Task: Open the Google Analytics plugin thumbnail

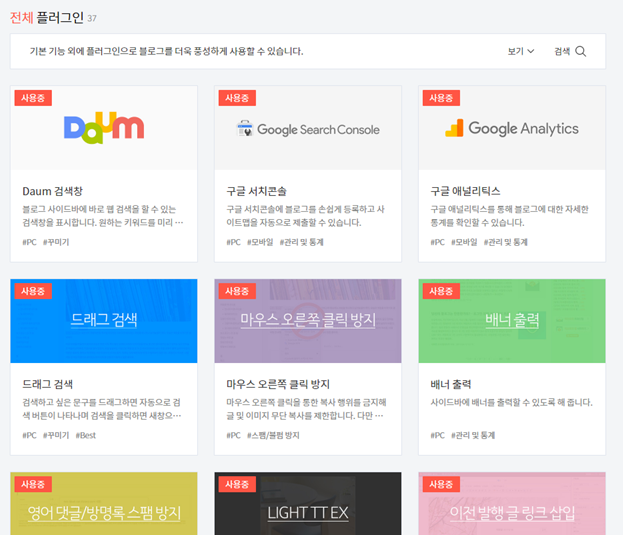Action: [x=512, y=128]
